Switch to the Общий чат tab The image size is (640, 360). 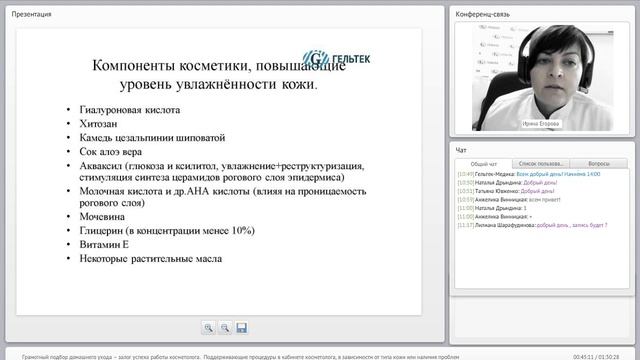(484, 164)
